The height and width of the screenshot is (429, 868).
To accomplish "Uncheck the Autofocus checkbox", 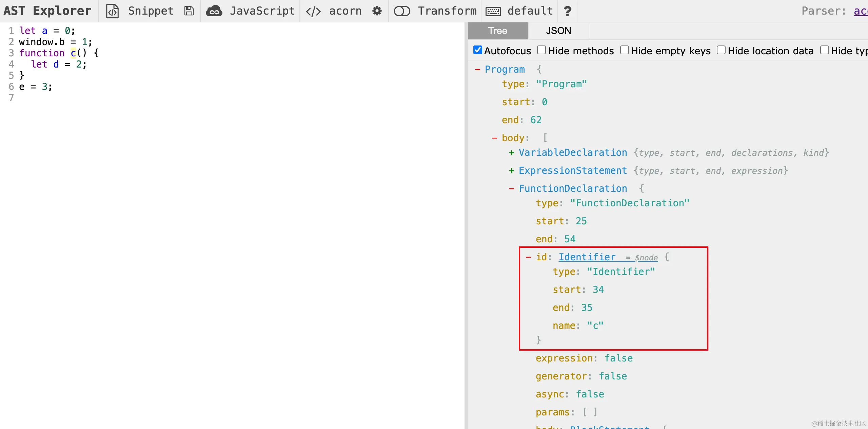I will coord(477,50).
